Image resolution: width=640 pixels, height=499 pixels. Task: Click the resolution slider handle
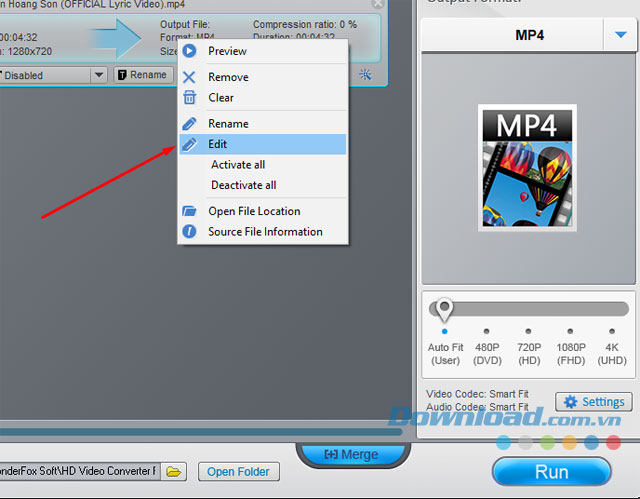click(444, 310)
